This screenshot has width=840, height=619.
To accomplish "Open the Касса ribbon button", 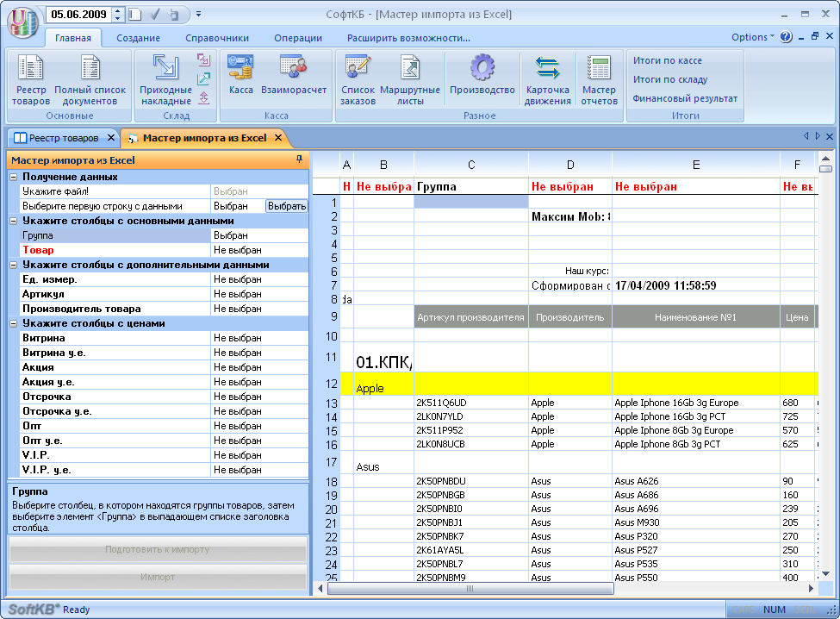I will 240,74.
